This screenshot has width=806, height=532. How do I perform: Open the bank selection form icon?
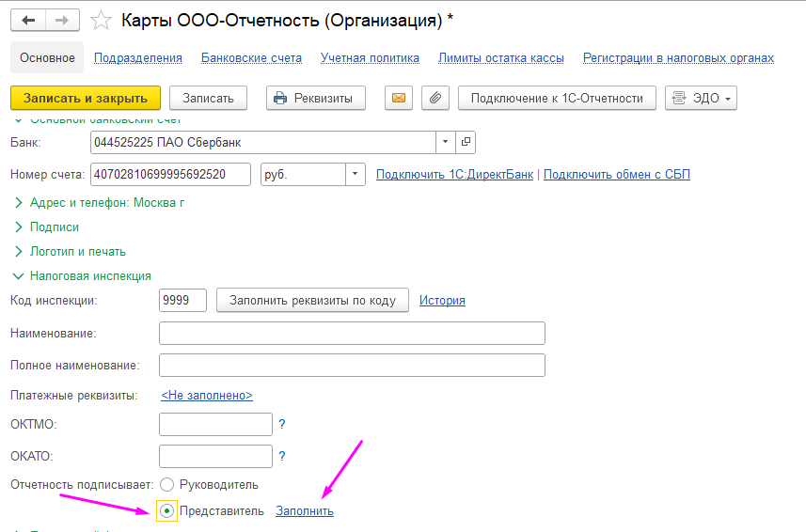[466, 142]
